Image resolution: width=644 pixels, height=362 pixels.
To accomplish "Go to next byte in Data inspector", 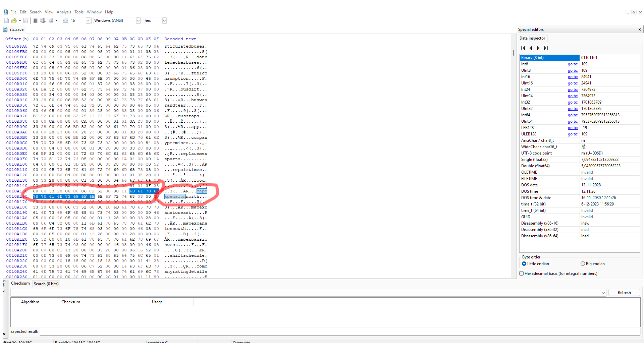I will [538, 48].
